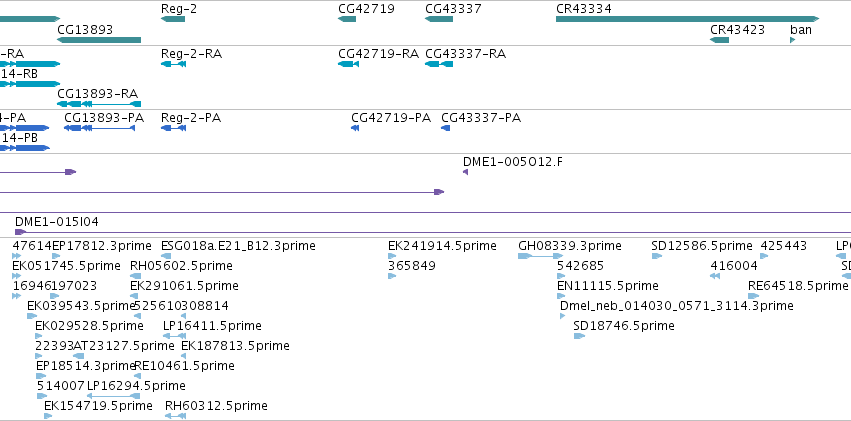851x421 pixels.
Task: Click the SD18746.5prime EST glyph
Action: pos(579,336)
